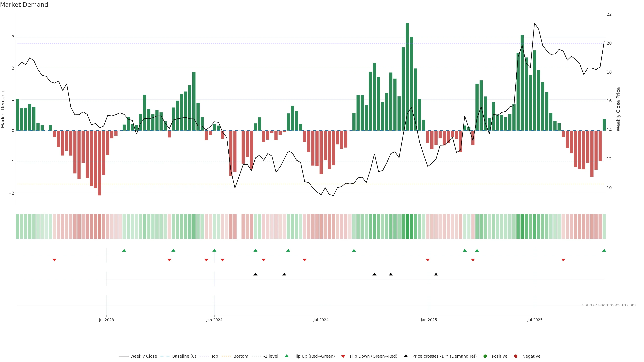Click the Jul 2024 x-axis label

321,320
